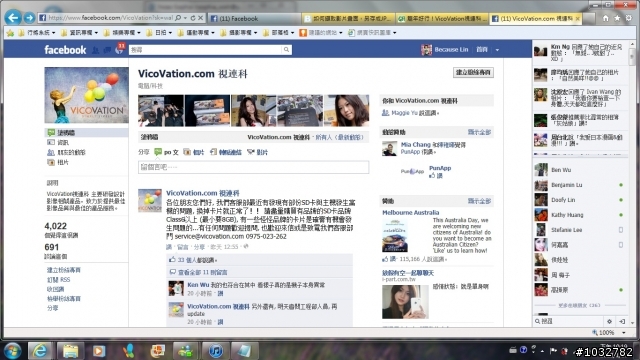Click the video icon in share row
Viewport: 640px width, 360px height.
tap(251, 152)
